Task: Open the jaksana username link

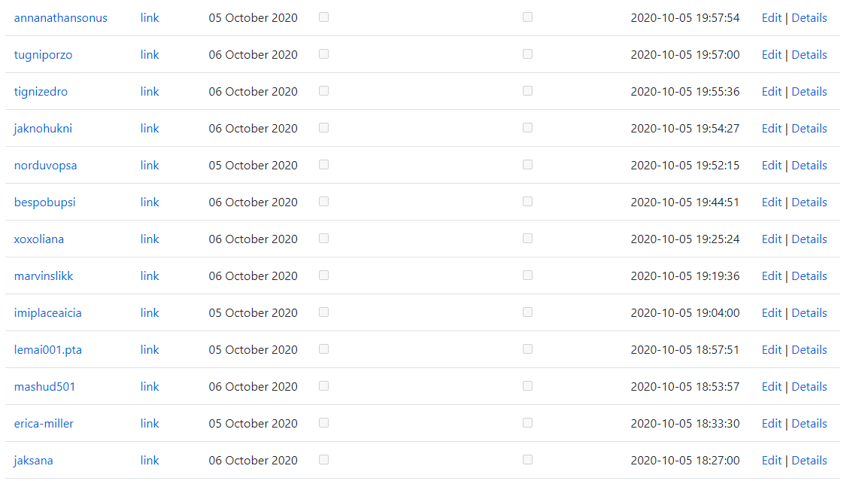Action: [34, 461]
